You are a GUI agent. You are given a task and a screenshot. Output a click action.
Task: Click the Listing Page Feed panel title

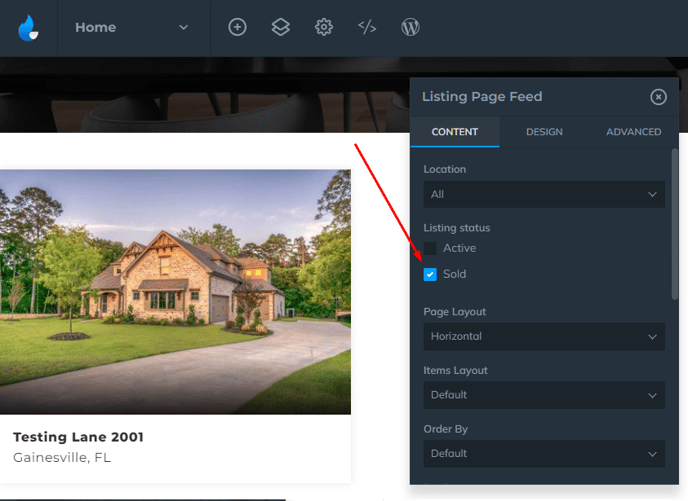coord(482,97)
